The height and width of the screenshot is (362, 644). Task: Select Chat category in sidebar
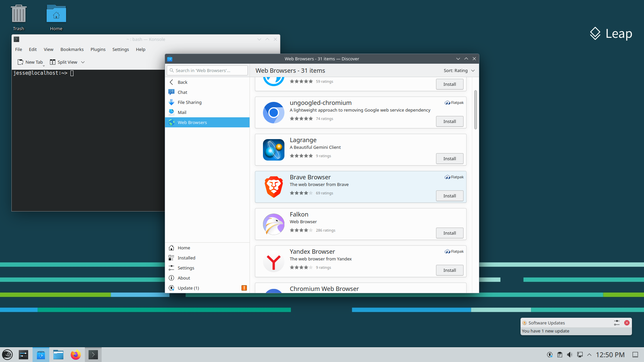point(207,92)
